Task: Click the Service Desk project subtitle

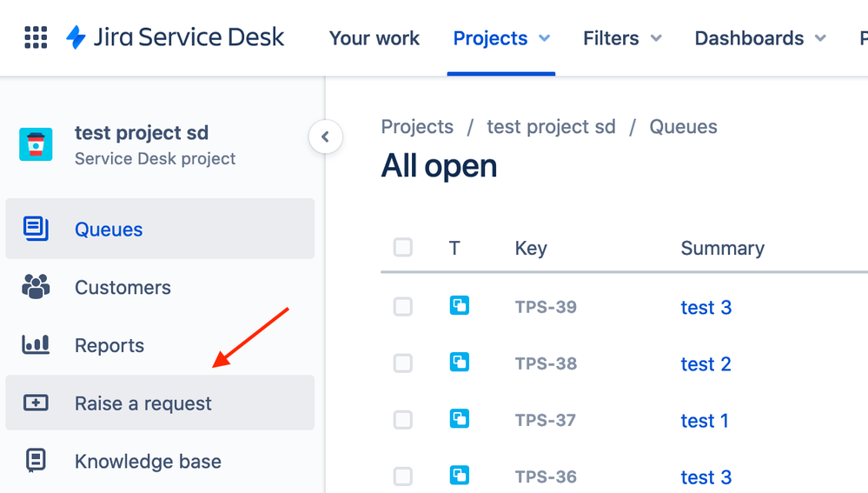Action: (x=155, y=159)
